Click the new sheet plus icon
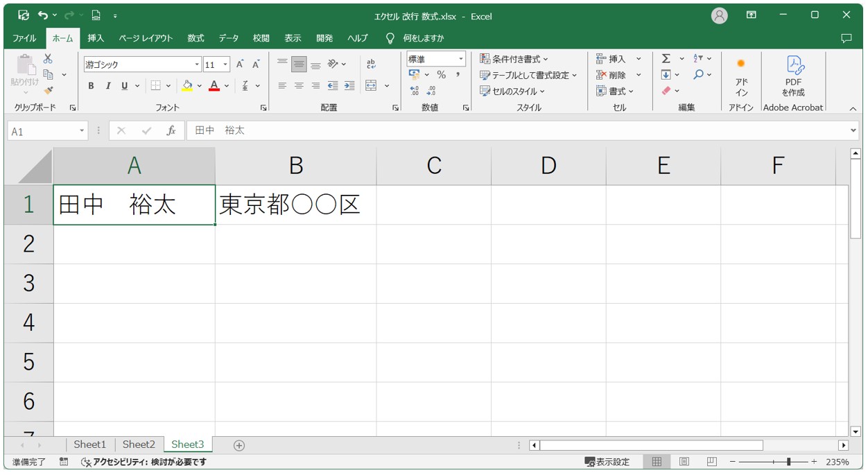 [239, 445]
